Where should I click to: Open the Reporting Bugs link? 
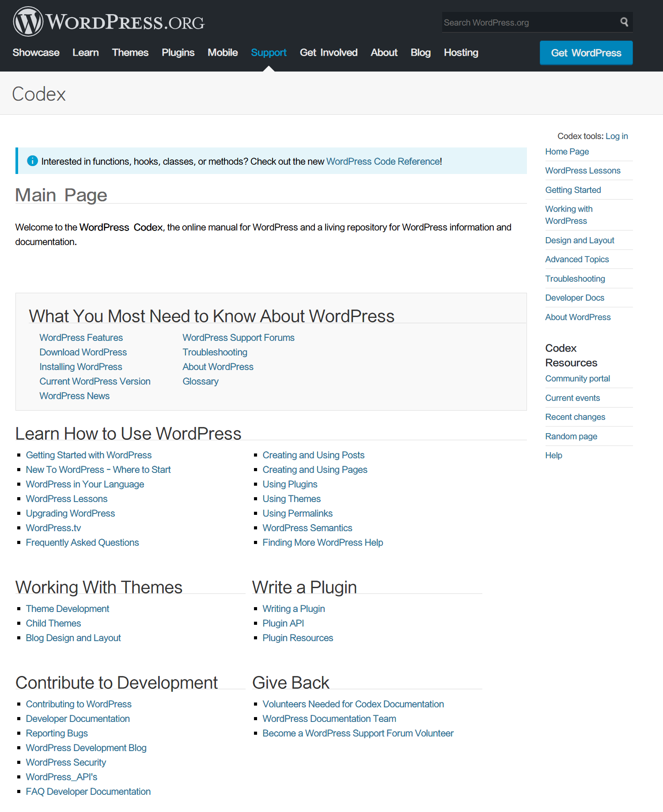57,733
